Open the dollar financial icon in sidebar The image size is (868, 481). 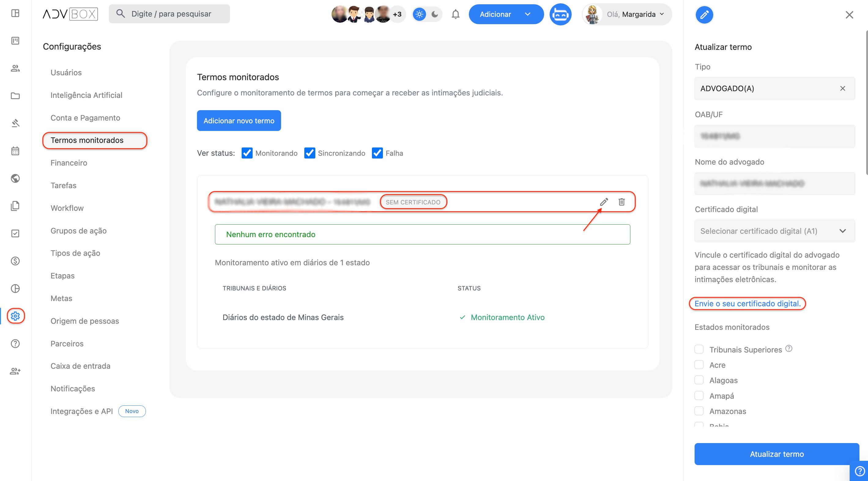coord(15,261)
